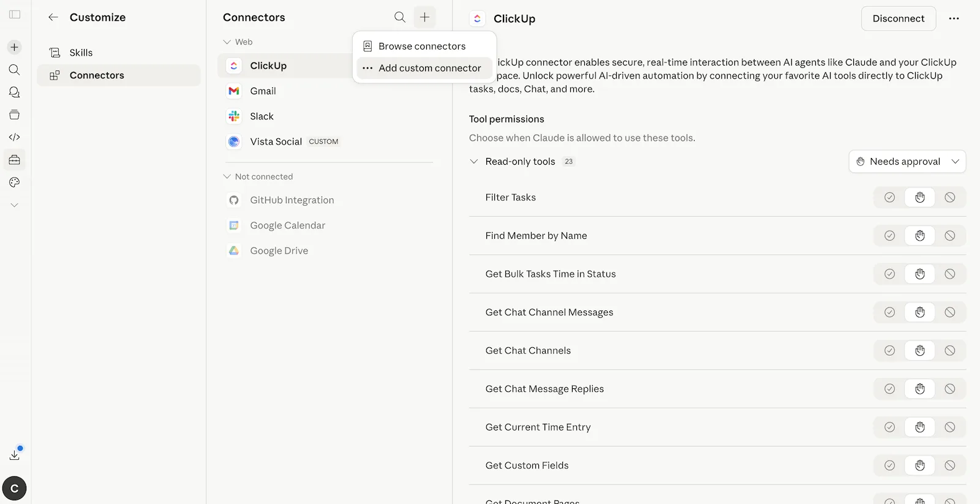The height and width of the screenshot is (504, 980).
Task: Always allow Get Chat Channel Messages
Action: click(889, 312)
